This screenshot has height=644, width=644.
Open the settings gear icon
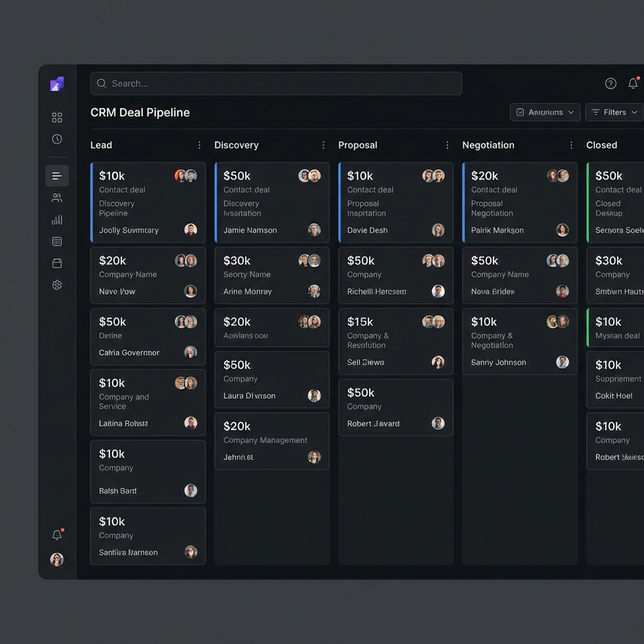pyautogui.click(x=57, y=285)
